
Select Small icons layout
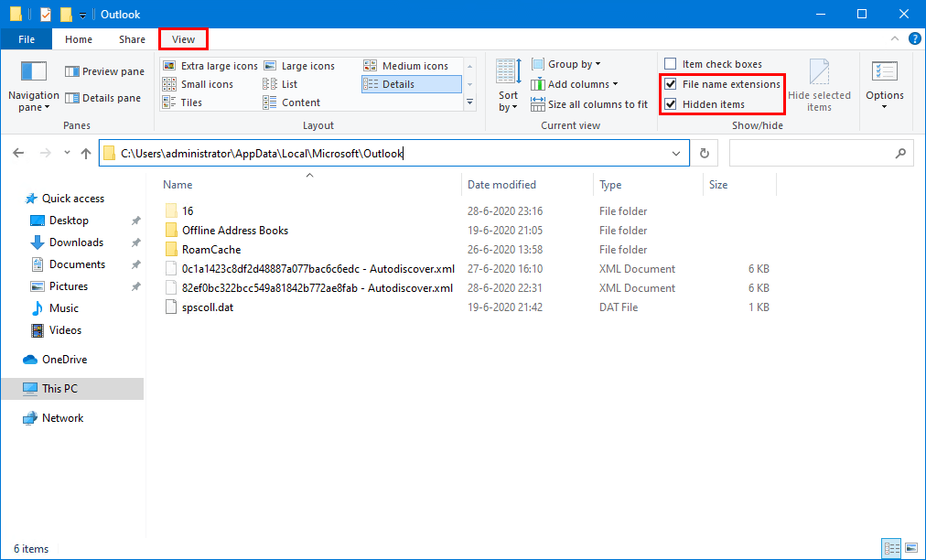click(x=198, y=84)
